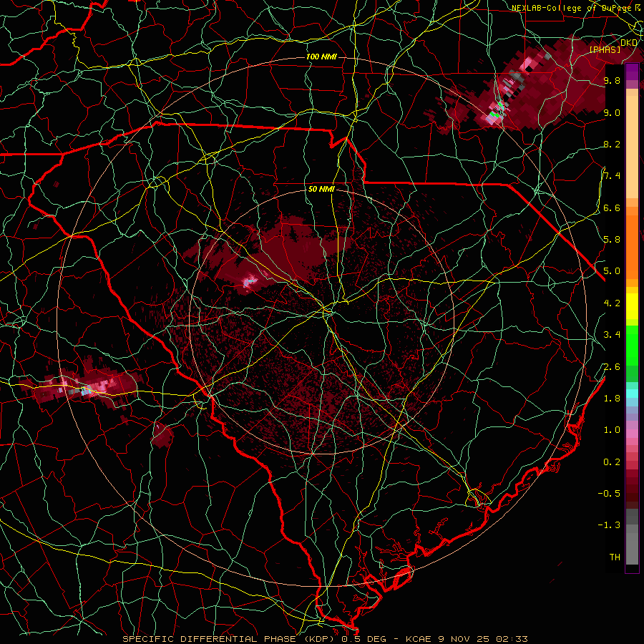Click the 0.2 value on the color scale
Screen dimensions: 644x644
point(612,462)
